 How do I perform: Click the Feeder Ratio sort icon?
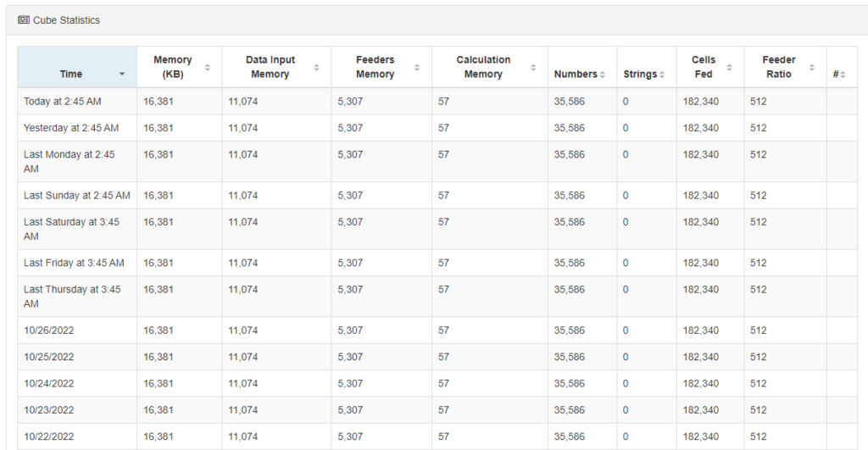point(812,67)
